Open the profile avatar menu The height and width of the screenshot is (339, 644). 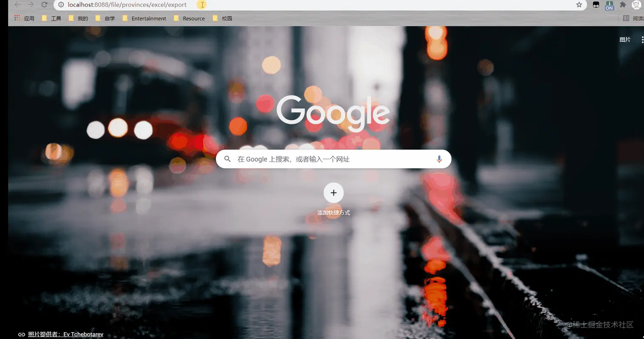click(x=636, y=5)
